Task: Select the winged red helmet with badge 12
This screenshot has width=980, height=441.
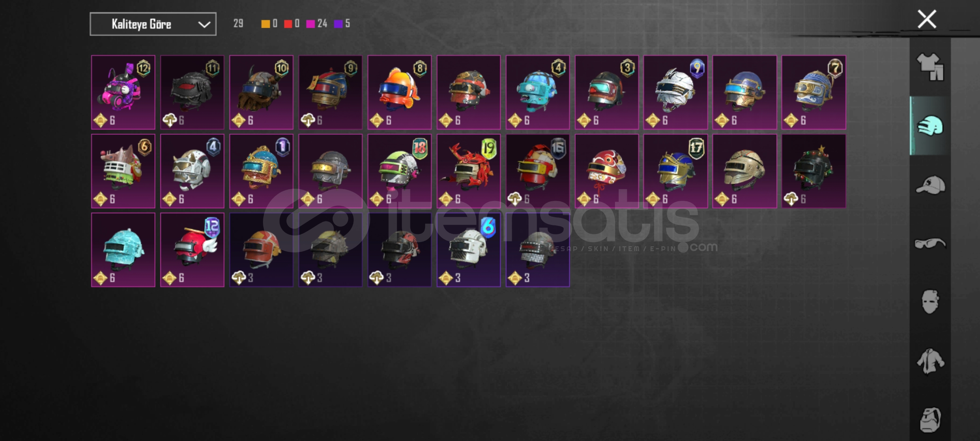Action: coord(192,250)
